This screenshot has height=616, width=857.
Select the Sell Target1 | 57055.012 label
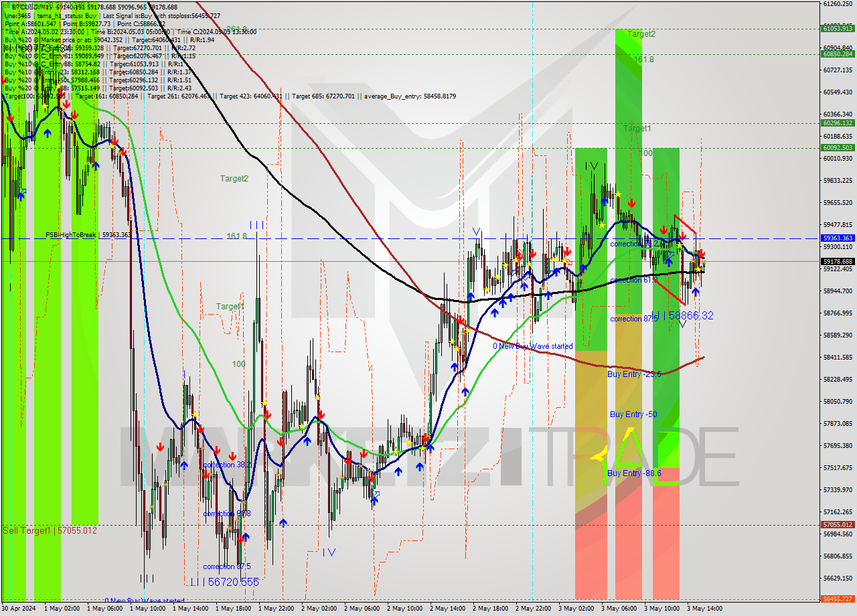[50, 530]
